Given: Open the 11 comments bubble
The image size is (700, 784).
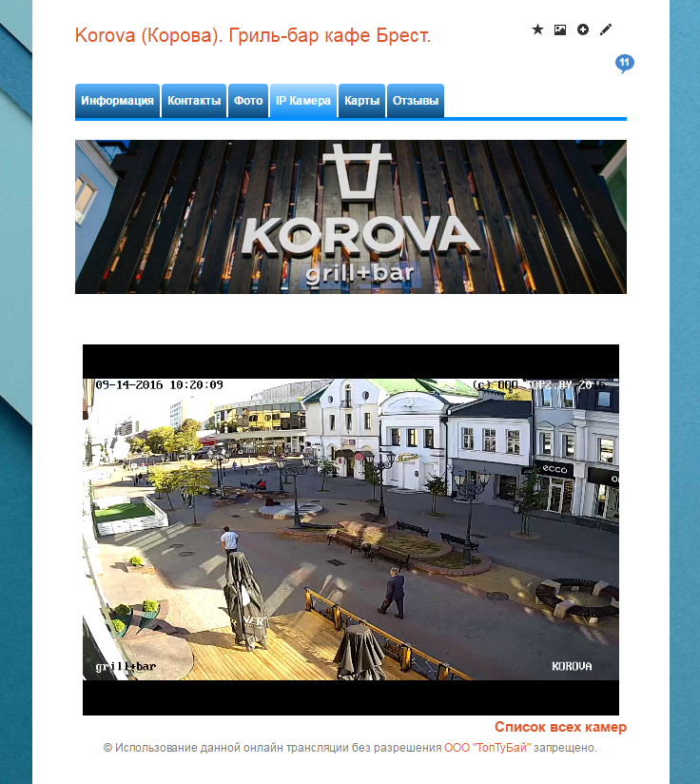Looking at the screenshot, I should [x=625, y=64].
